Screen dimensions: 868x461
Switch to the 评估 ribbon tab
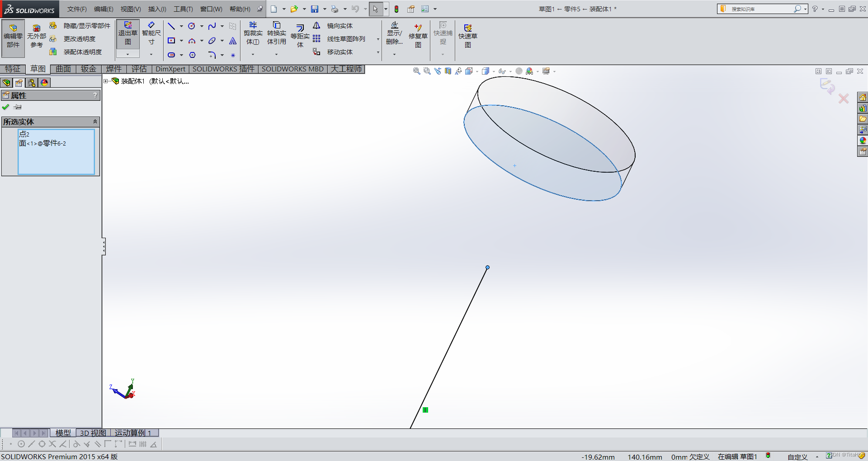tap(139, 69)
